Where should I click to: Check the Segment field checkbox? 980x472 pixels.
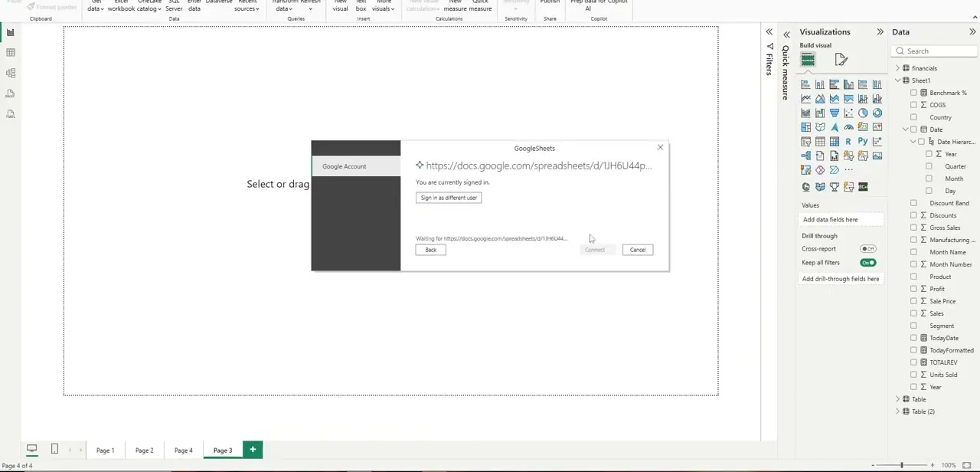913,326
